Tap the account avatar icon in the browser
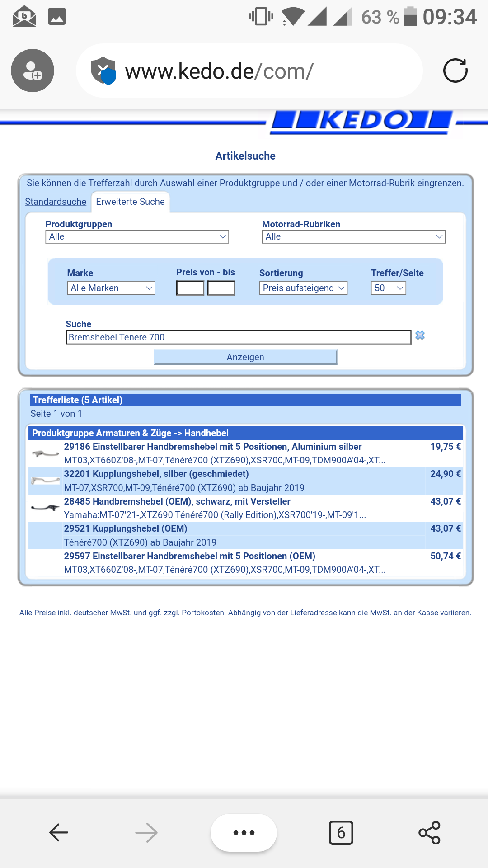Image resolution: width=488 pixels, height=868 pixels. (33, 71)
